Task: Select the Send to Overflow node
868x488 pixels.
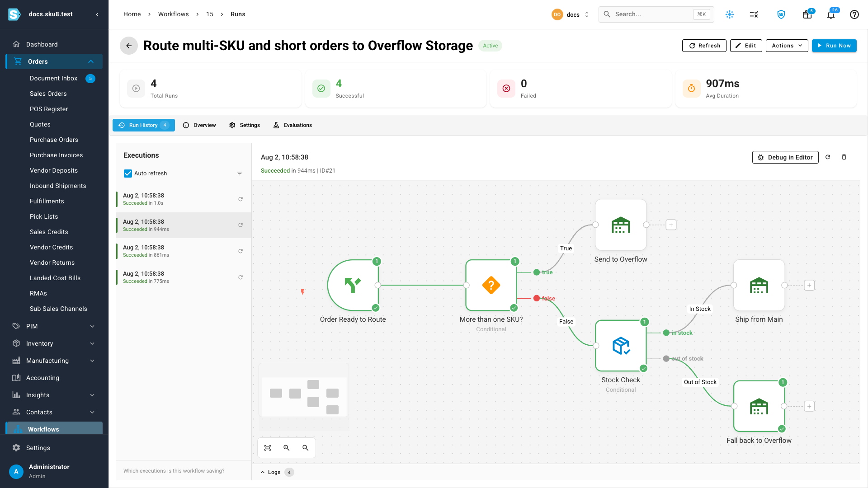Action: 621,225
